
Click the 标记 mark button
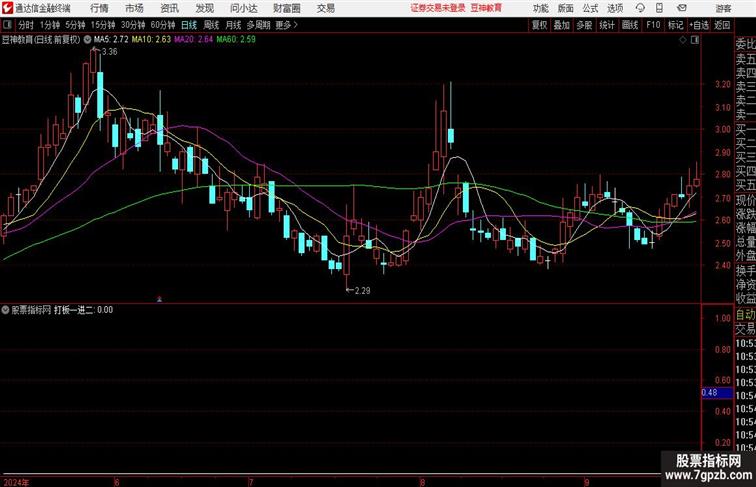coord(675,25)
